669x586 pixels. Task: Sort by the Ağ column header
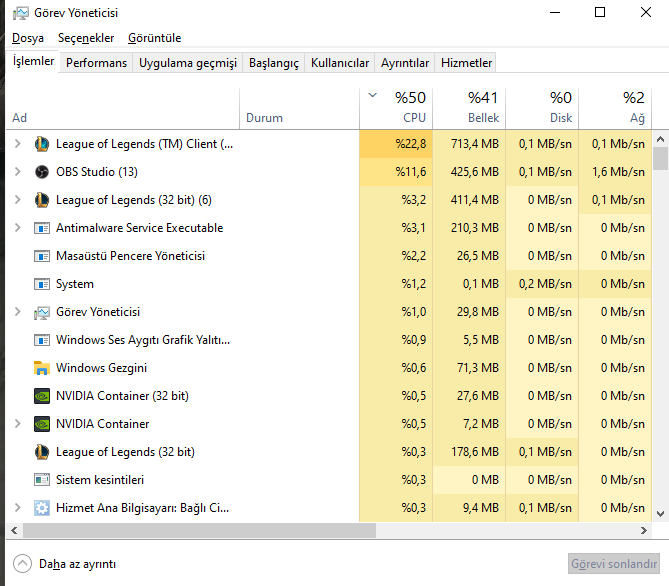615,108
